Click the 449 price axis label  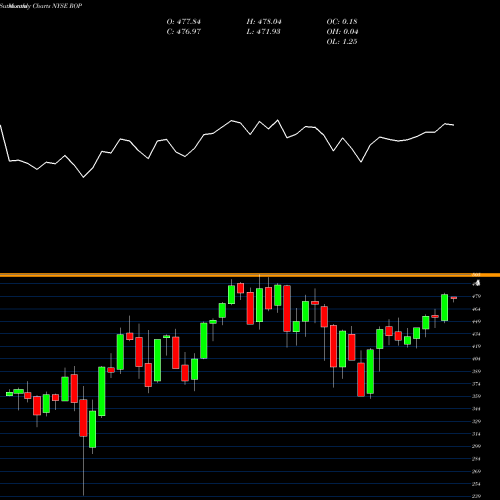[x=476, y=322]
